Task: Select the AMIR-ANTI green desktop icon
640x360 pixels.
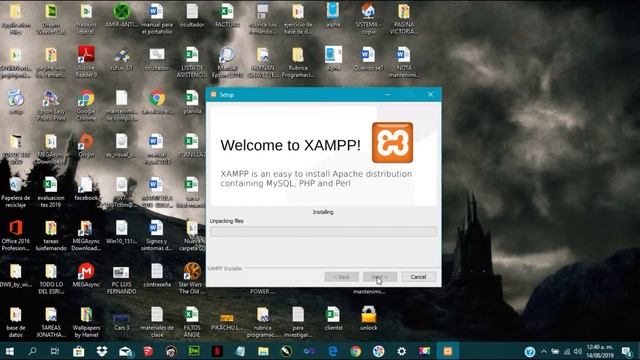Action: pos(122,16)
